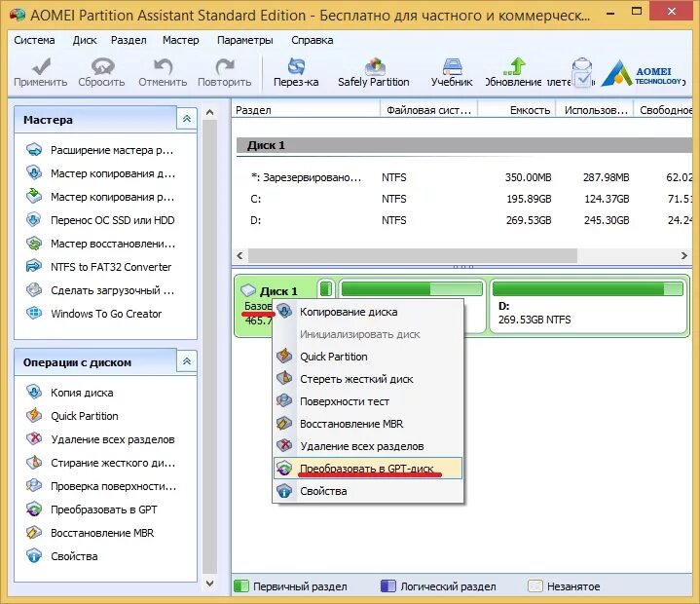Click the Применить checkmark toolbar icon
700x604 pixels.
click(x=41, y=66)
